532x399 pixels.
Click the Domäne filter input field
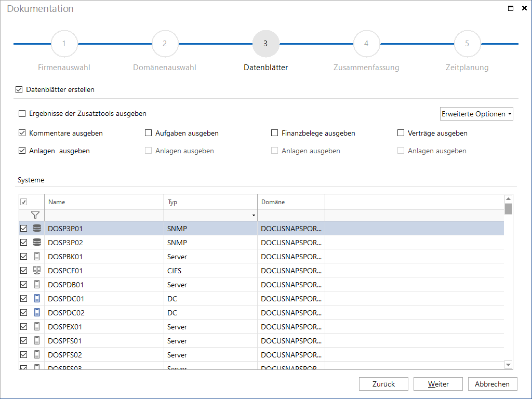(x=291, y=215)
